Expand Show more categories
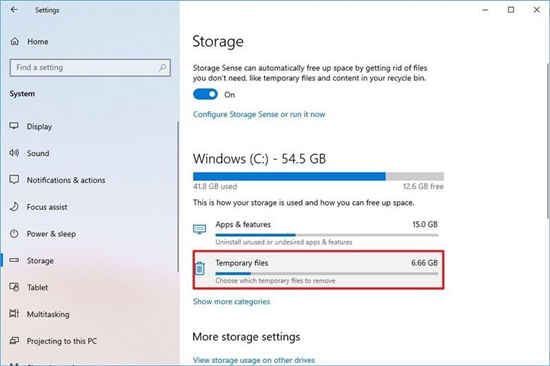Viewport: 550px width, 366px height. click(232, 301)
